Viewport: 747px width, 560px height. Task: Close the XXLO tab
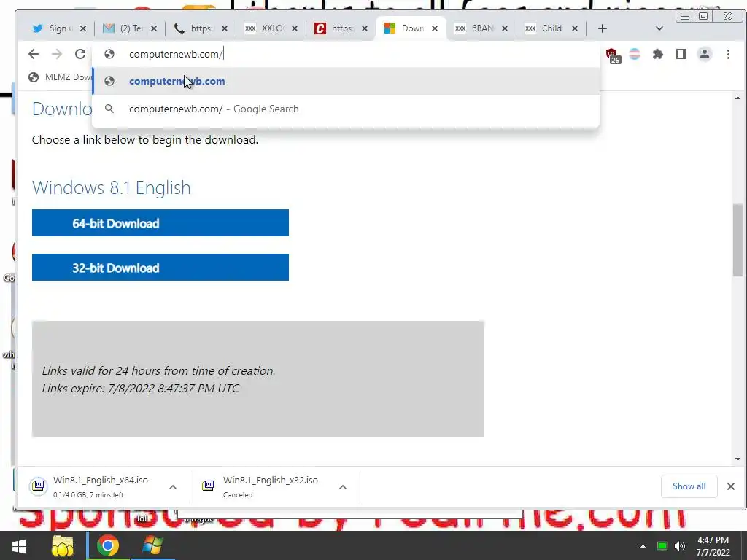click(295, 28)
